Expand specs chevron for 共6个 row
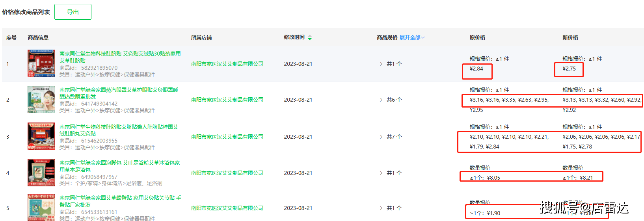Screen dimensions: 644x221 [381, 100]
